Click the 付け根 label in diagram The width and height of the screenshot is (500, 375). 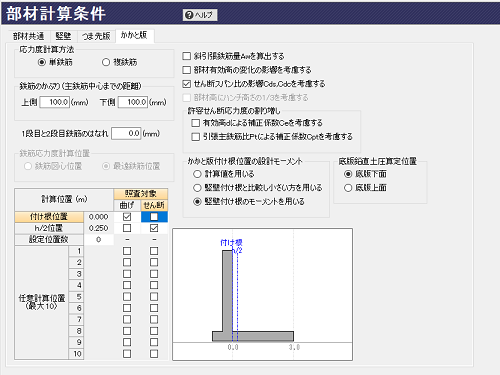[231, 243]
